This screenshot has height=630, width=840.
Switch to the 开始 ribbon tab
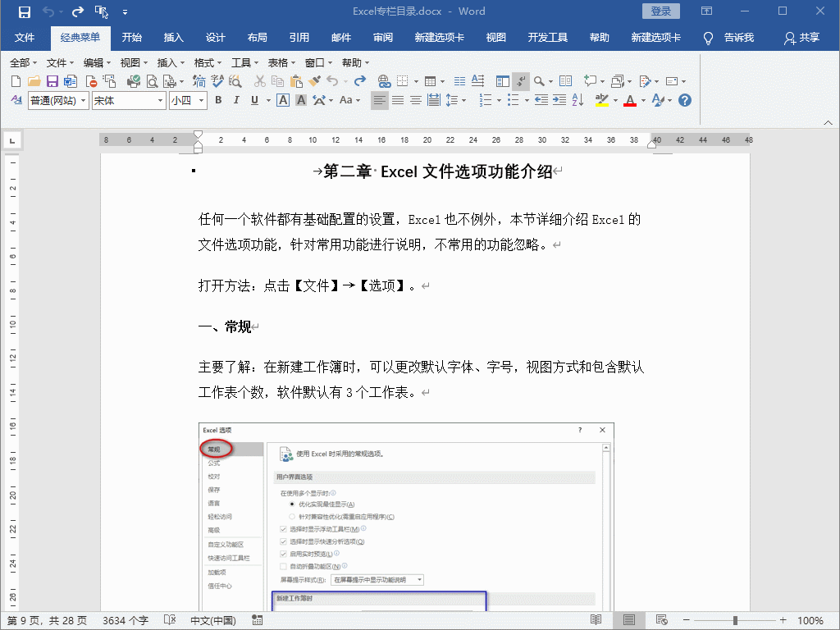[x=132, y=38]
